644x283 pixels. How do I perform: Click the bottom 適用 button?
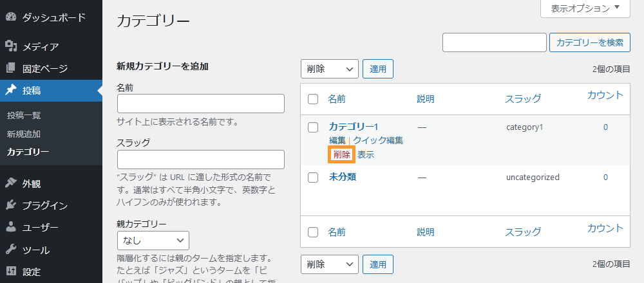[x=378, y=264]
